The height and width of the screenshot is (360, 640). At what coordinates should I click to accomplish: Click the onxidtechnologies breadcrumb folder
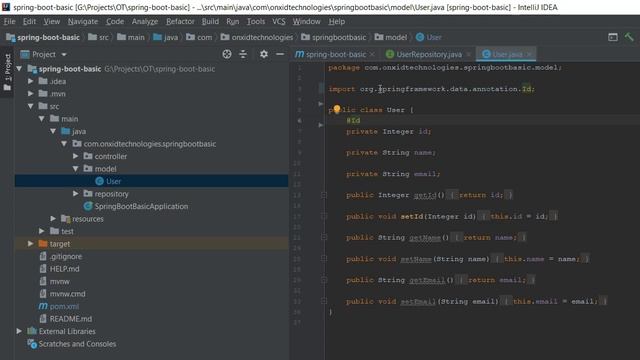coord(257,37)
